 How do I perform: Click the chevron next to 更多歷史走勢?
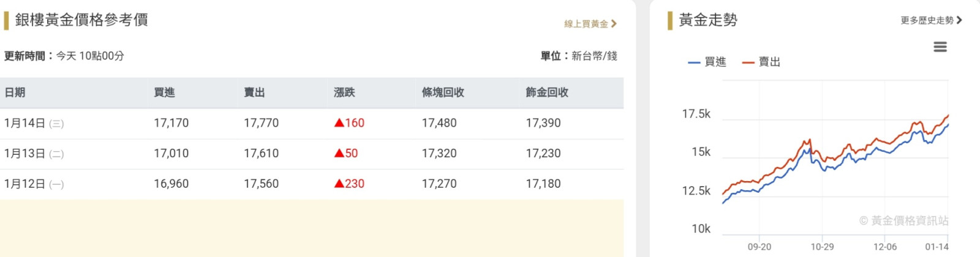coord(959,20)
